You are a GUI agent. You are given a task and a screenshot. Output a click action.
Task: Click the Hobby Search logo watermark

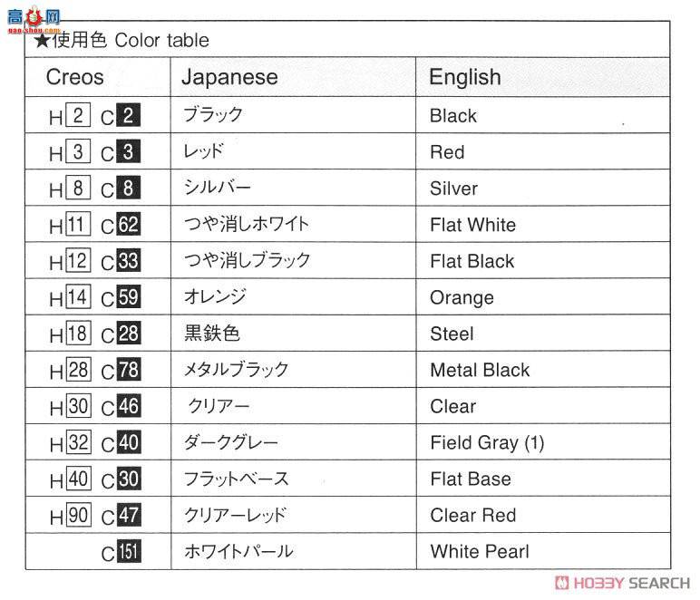coord(622,583)
